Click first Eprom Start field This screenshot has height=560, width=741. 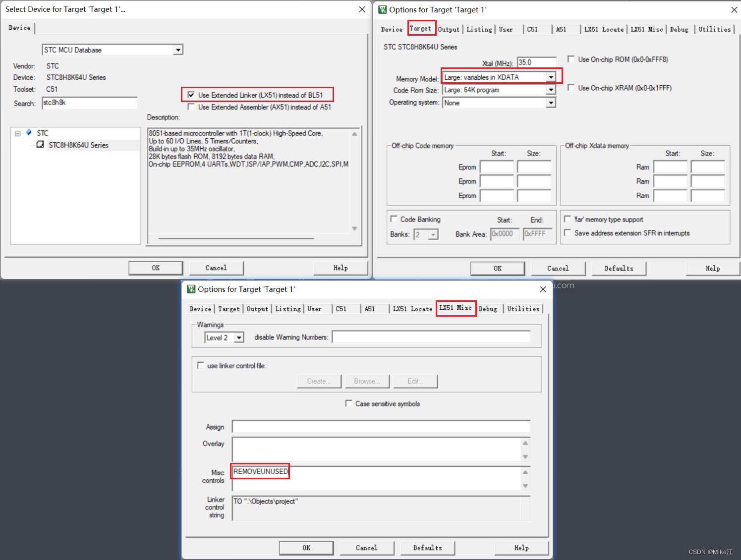tap(497, 167)
